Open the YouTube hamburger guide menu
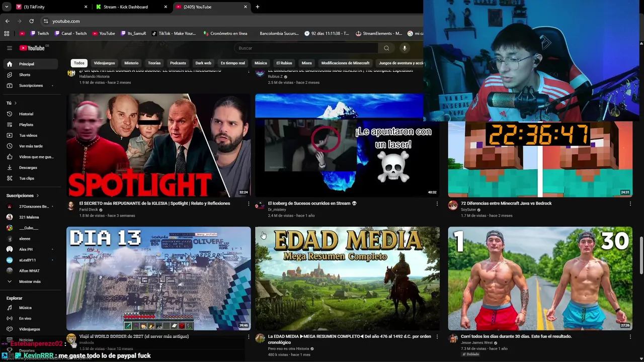The image size is (644, 362). [9, 48]
